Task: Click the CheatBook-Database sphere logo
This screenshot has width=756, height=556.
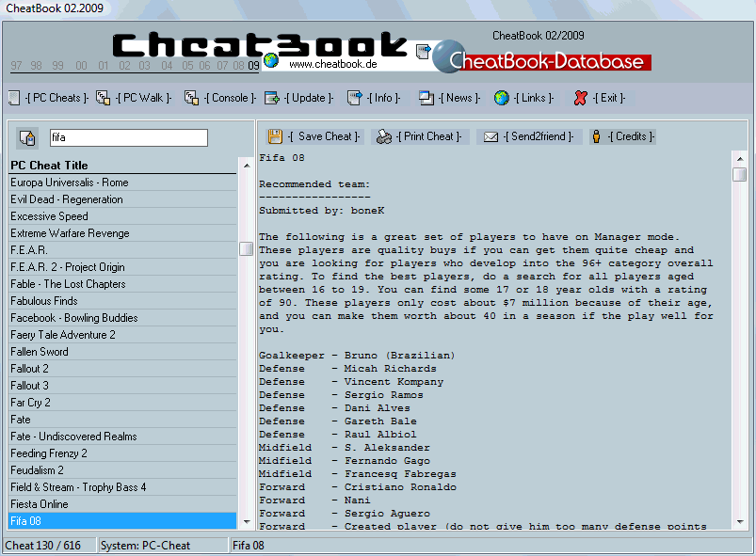Action: click(447, 56)
